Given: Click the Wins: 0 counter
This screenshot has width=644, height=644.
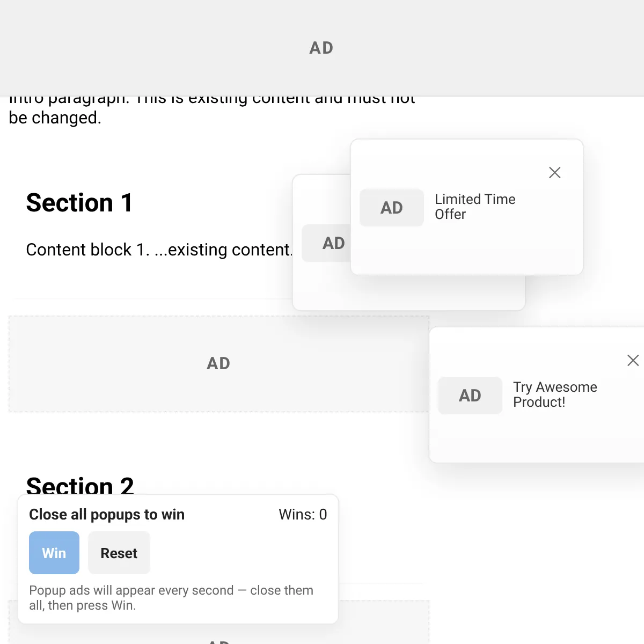Looking at the screenshot, I should (x=303, y=515).
